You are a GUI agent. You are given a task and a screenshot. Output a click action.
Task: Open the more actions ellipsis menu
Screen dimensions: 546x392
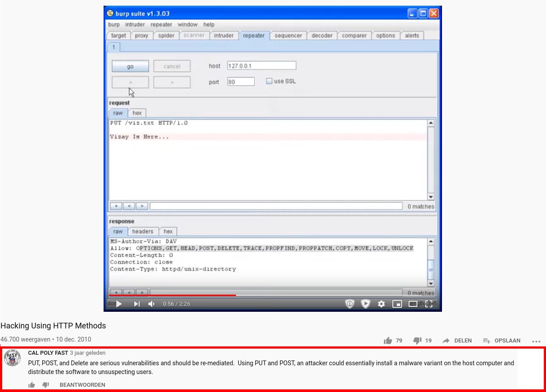[536, 341]
